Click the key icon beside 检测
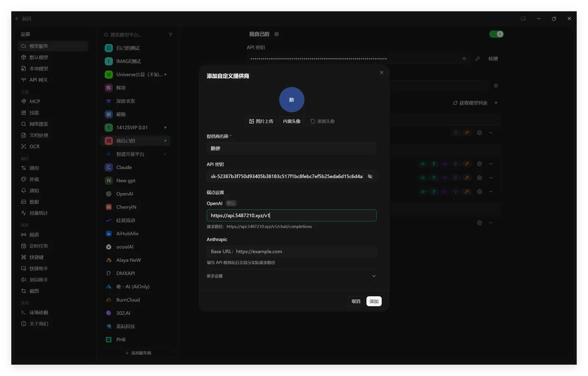Image resolution: width=588 pixels, height=376 pixels. (477, 59)
